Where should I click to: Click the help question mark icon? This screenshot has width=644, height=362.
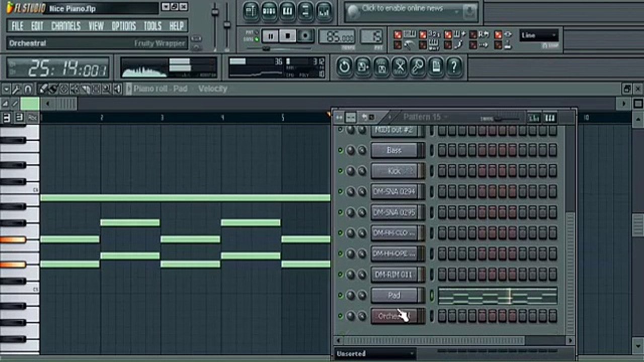(454, 66)
